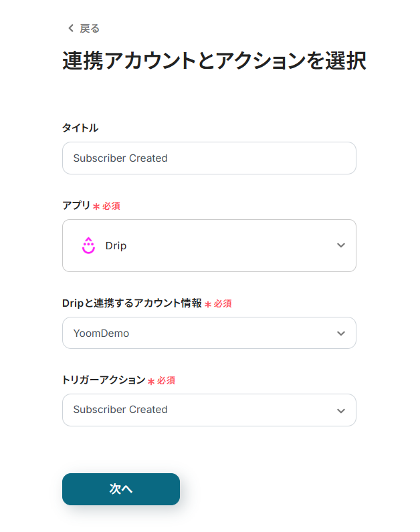Viewport: 420px width, 532px height.
Task: Expand the トリガーアクション dropdown chevron
Action: pyautogui.click(x=341, y=410)
